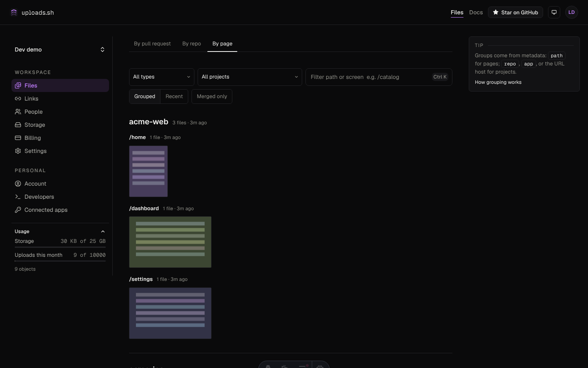Viewport: 588px width, 368px height.
Task: Open the All projects dropdown
Action: pyautogui.click(x=250, y=77)
